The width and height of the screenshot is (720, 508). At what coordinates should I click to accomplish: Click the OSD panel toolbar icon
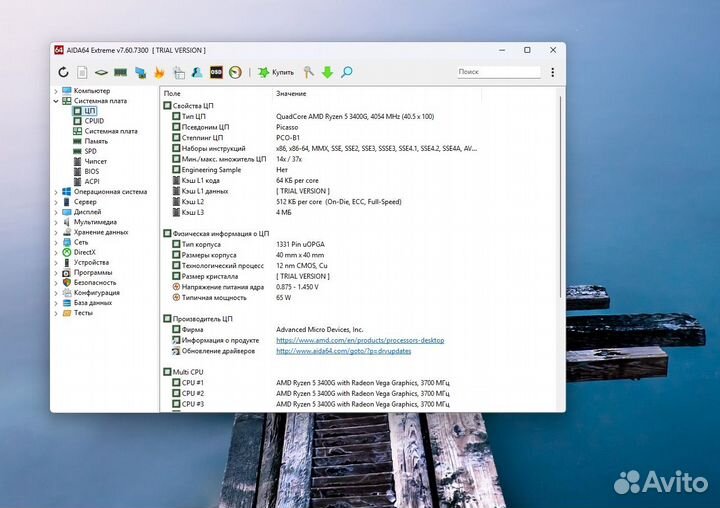click(x=216, y=72)
